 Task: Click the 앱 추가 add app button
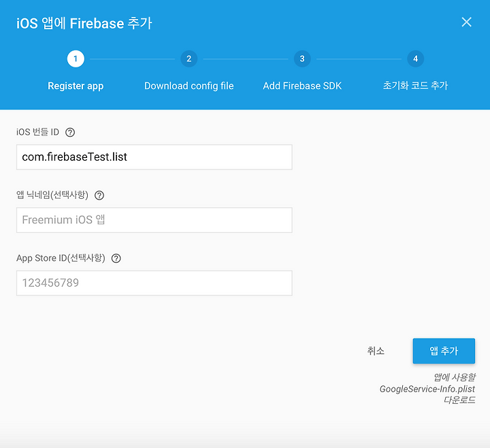pos(444,351)
